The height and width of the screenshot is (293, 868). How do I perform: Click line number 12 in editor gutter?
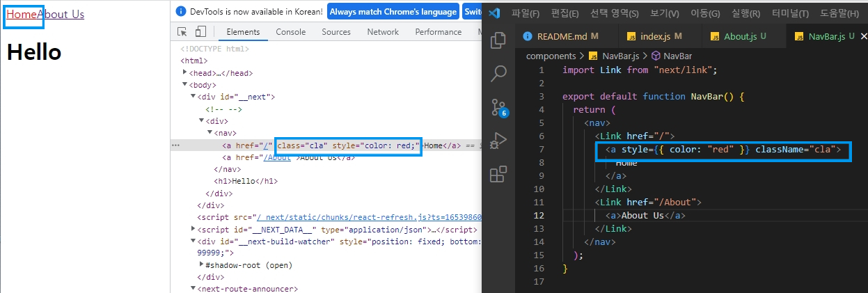[540, 215]
